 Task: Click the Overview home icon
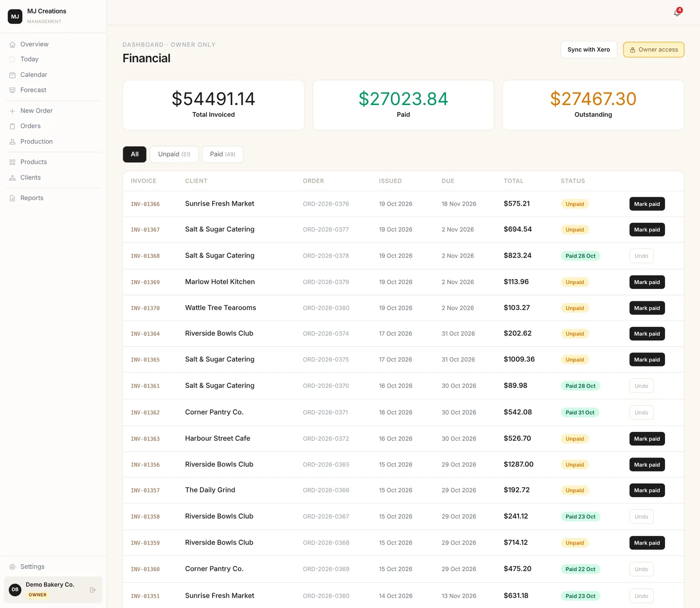click(x=12, y=45)
